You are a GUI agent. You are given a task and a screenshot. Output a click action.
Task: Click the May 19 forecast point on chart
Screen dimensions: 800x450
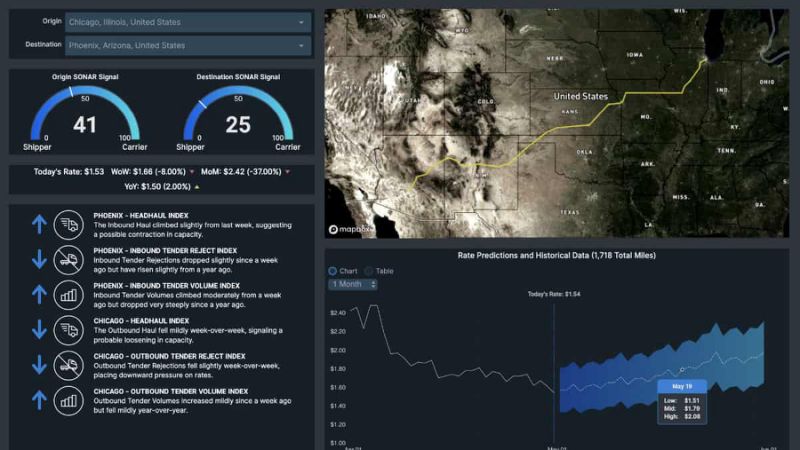(x=682, y=370)
